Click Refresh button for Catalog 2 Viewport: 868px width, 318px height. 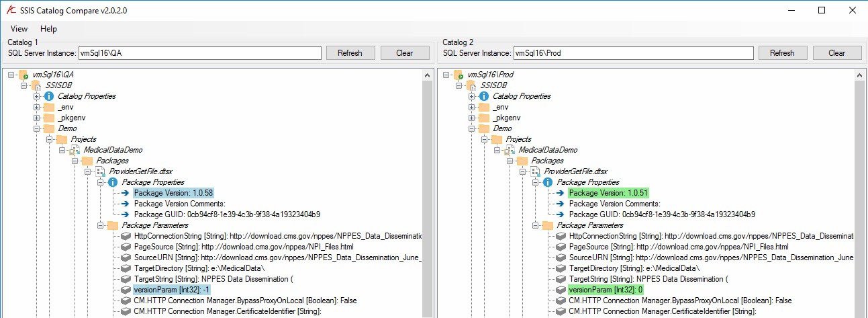[x=782, y=53]
